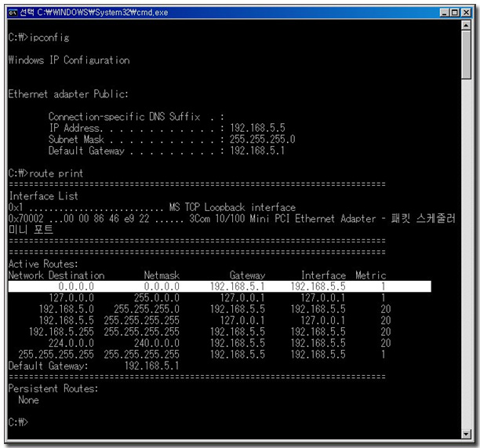Click the 'MS TCP Loopback interface' entry

(233, 207)
